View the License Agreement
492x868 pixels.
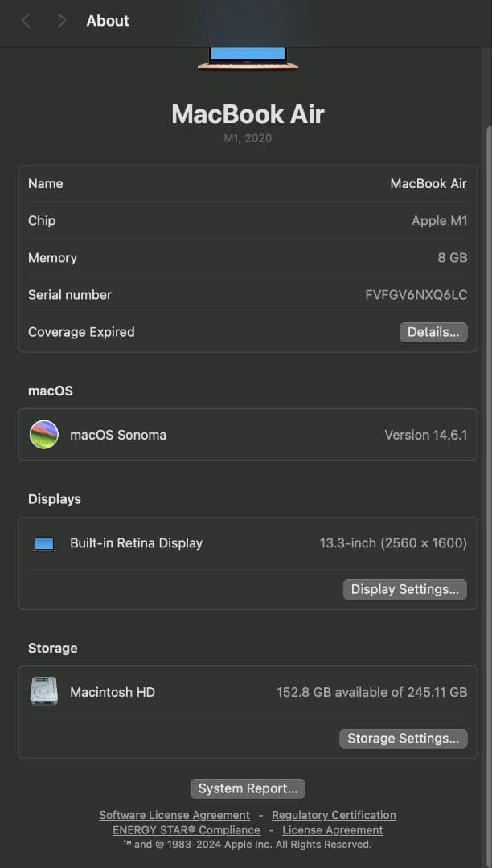tap(332, 829)
